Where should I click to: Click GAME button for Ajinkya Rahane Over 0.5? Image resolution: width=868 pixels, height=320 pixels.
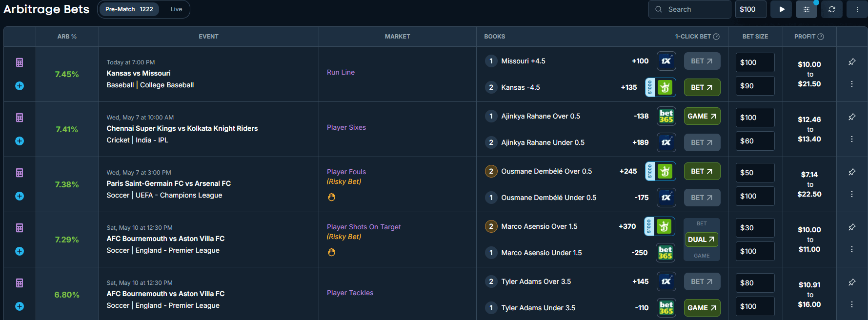[702, 116]
